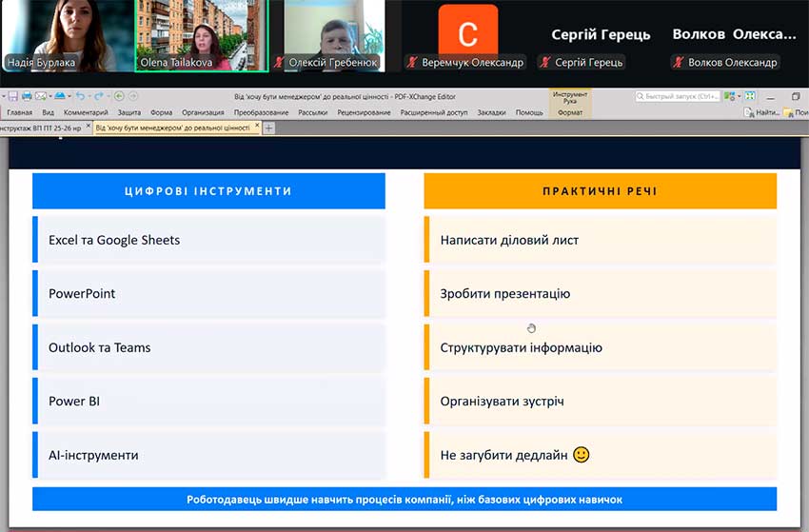Open the Undo history dropdown arrow
Image resolution: width=809 pixels, height=532 pixels.
[89, 96]
